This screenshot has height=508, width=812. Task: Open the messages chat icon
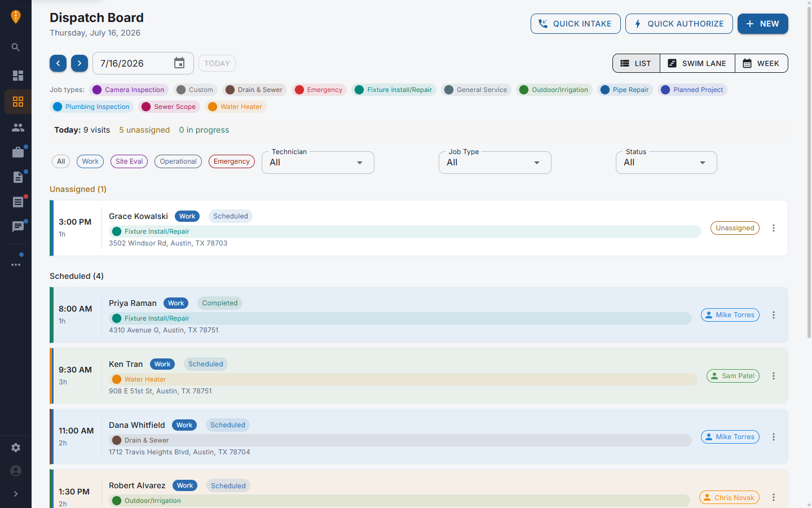[18, 227]
